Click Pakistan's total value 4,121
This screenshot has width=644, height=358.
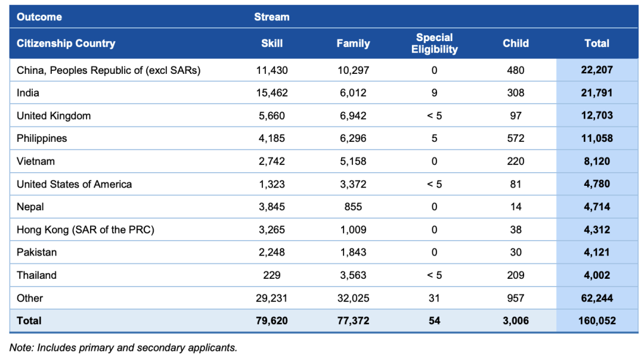click(596, 253)
